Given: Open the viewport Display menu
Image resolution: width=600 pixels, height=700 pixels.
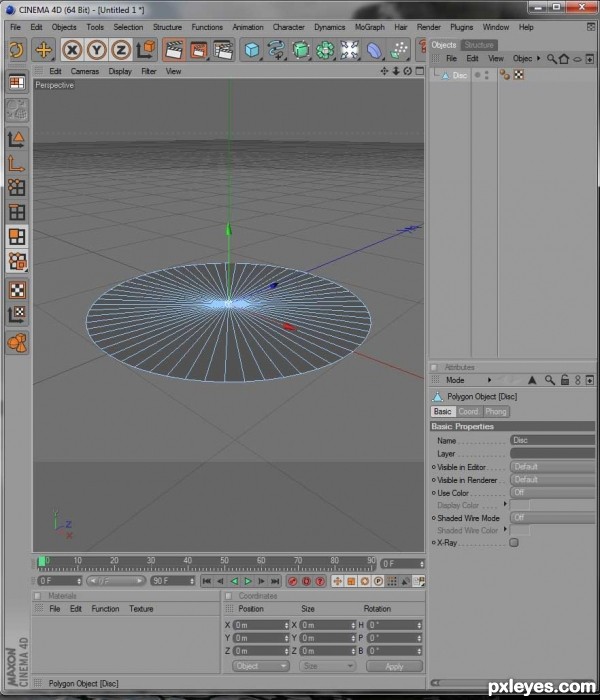Looking at the screenshot, I should [x=120, y=71].
